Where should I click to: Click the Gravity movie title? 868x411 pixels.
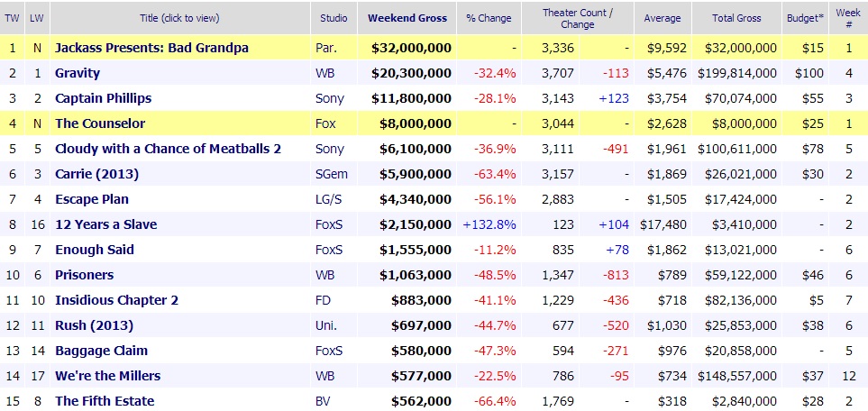pos(78,73)
